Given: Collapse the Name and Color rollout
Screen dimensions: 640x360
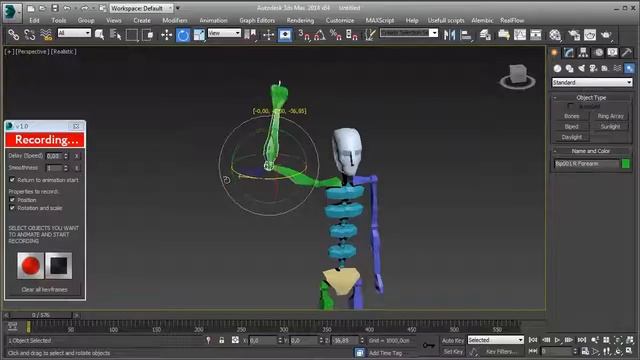Looking at the screenshot, I should [x=591, y=151].
